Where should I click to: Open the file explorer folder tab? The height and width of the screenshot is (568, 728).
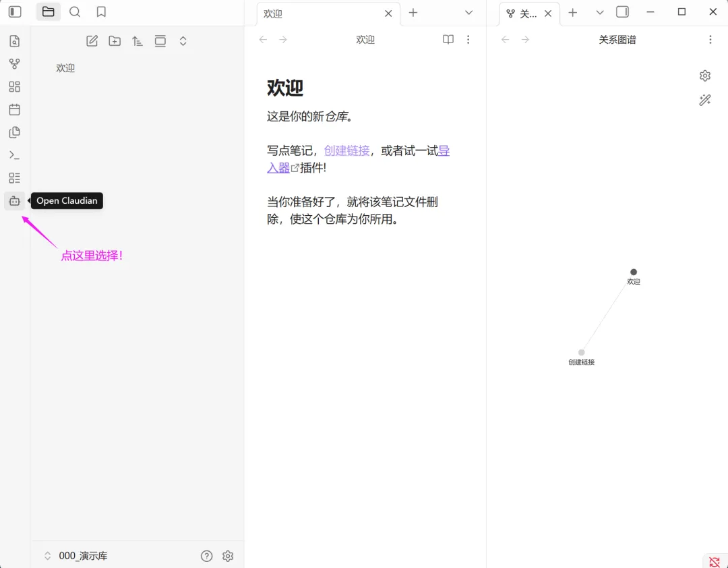pyautogui.click(x=49, y=11)
